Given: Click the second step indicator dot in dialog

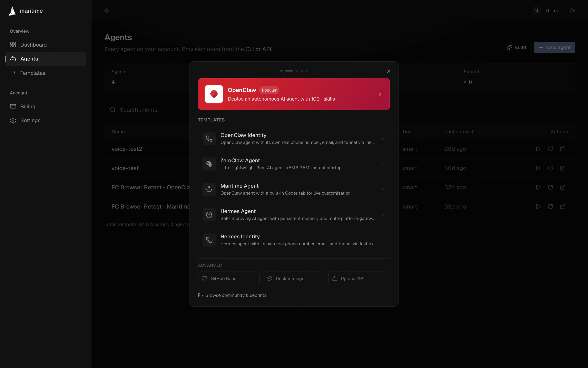Looking at the screenshot, I should (289, 71).
